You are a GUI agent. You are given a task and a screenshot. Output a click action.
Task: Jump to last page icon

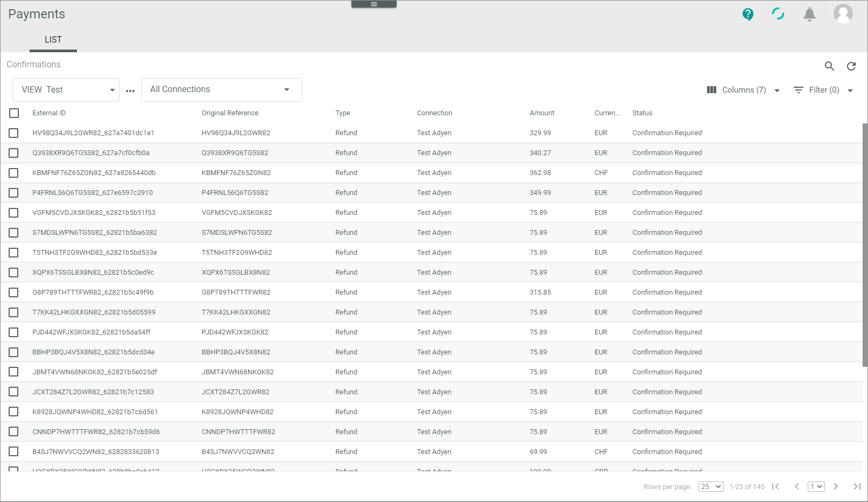(x=857, y=486)
